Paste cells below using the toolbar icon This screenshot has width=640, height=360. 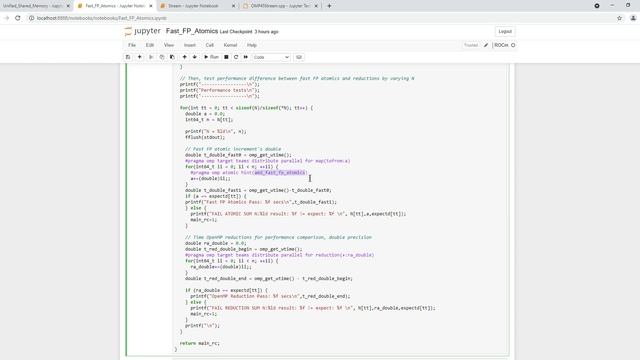pos(172,57)
